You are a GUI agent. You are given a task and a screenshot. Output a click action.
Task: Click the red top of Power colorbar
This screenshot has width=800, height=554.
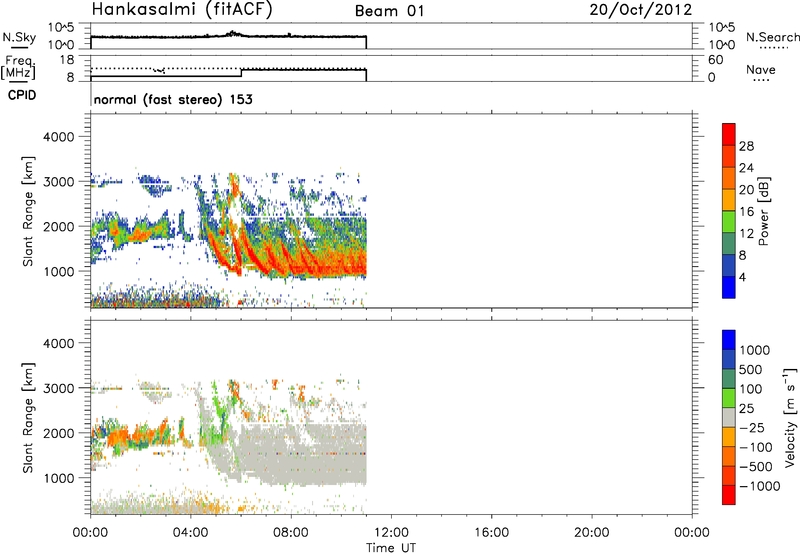pyautogui.click(x=729, y=134)
